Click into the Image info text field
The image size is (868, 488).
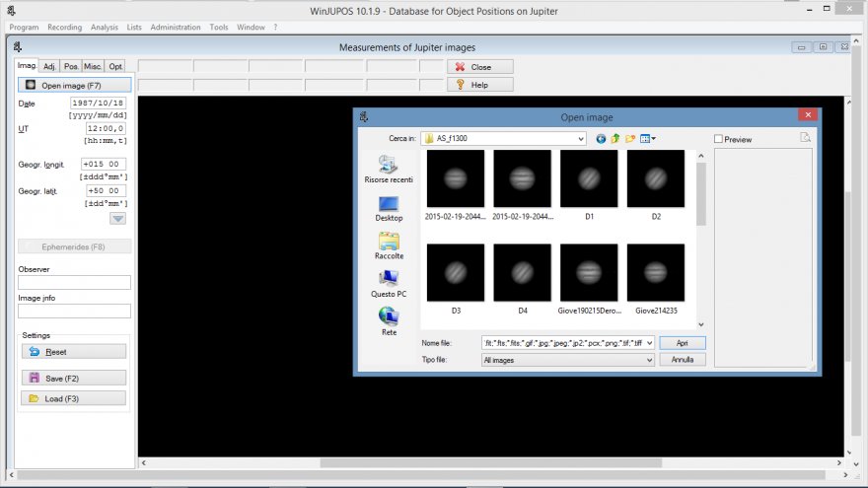[74, 311]
